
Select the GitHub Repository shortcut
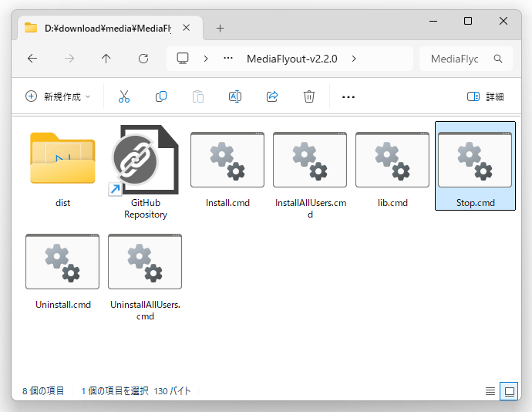(145, 170)
